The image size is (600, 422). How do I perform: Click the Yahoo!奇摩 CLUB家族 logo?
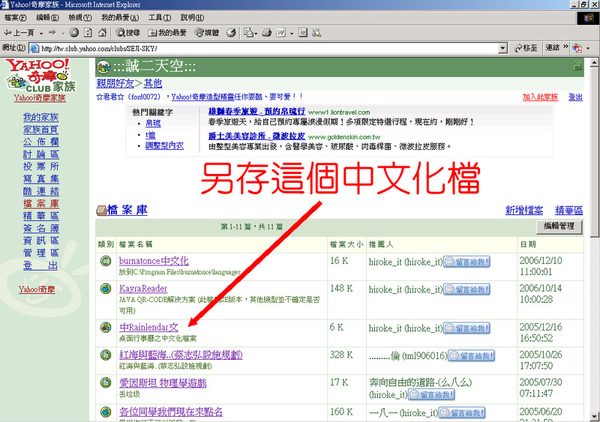tap(40, 76)
